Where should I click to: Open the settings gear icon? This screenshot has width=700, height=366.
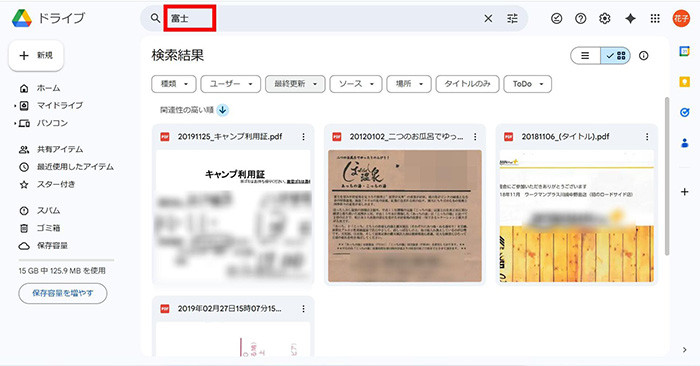(604, 18)
